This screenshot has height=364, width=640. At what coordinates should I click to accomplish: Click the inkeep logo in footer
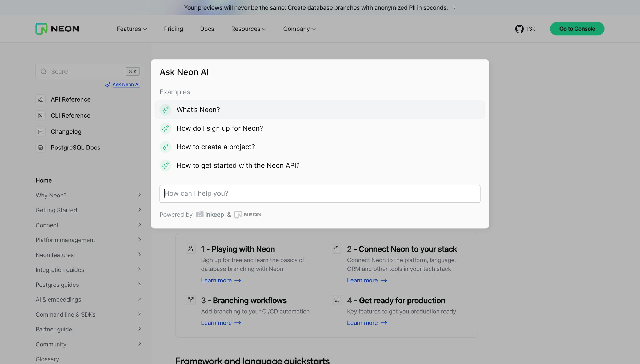pos(210,215)
